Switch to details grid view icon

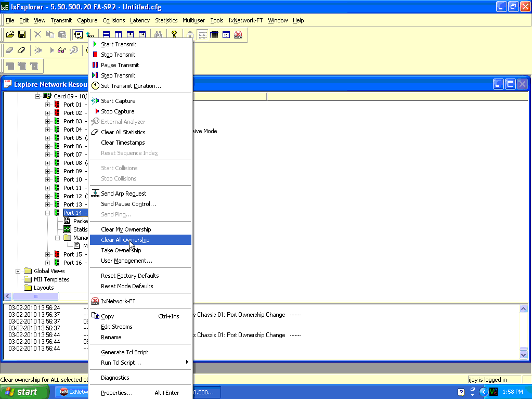point(214,34)
